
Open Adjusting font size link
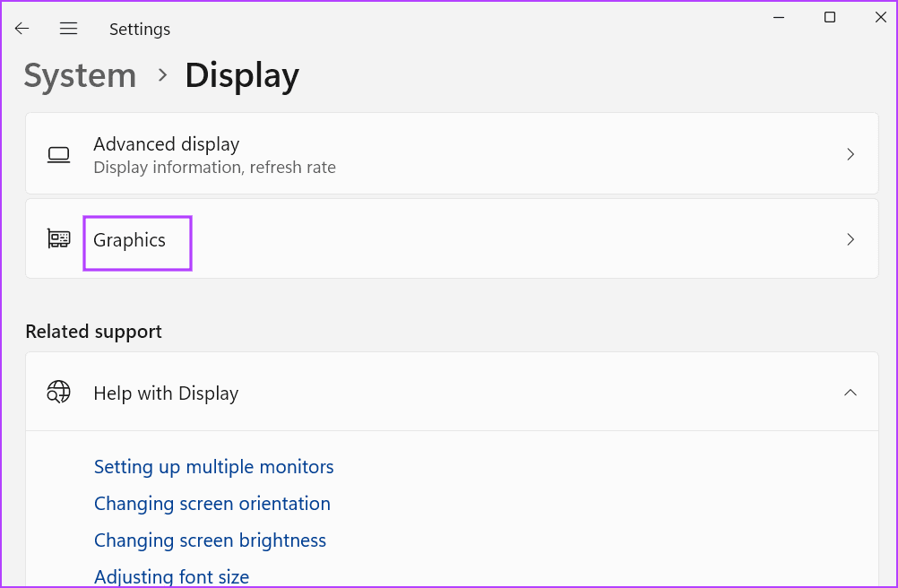(171, 576)
